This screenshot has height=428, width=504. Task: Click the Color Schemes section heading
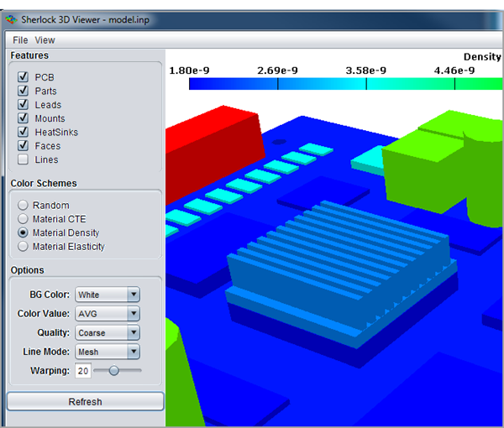click(x=44, y=183)
